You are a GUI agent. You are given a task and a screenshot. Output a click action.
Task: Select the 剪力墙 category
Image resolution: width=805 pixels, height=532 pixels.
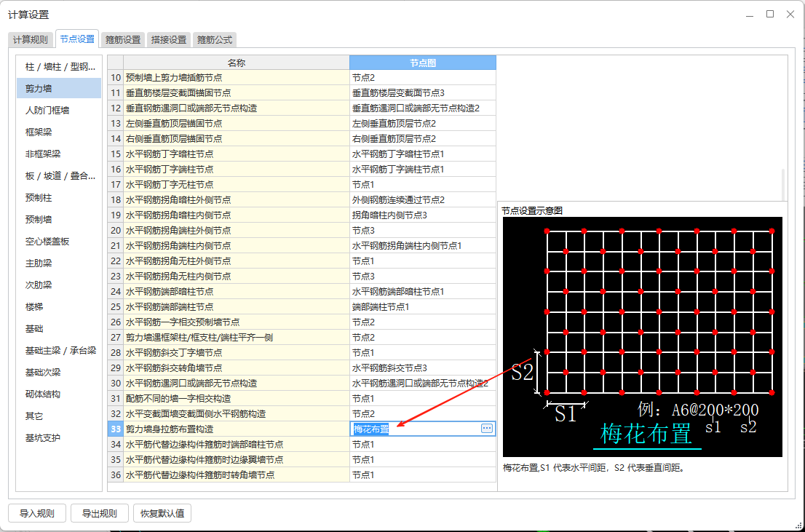pos(59,88)
